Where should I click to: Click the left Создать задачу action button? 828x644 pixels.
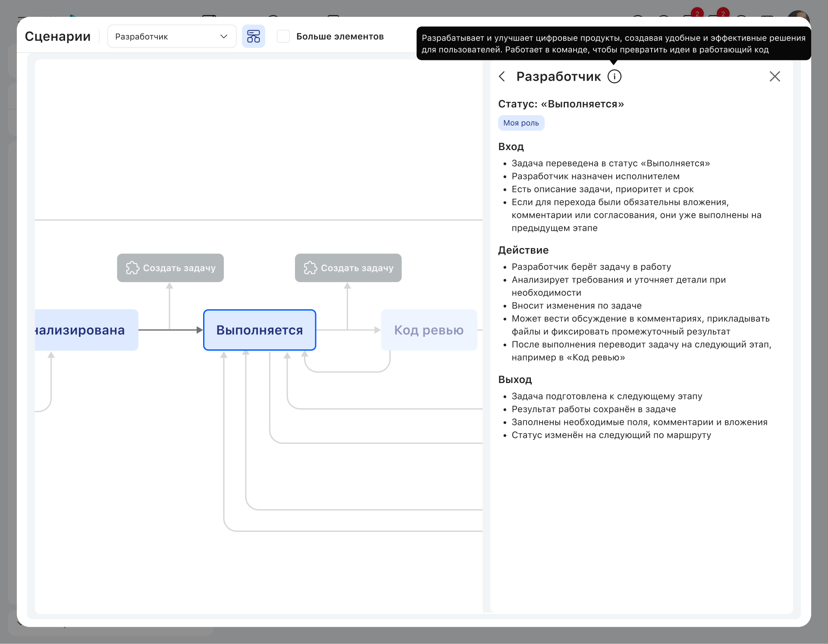170,268
